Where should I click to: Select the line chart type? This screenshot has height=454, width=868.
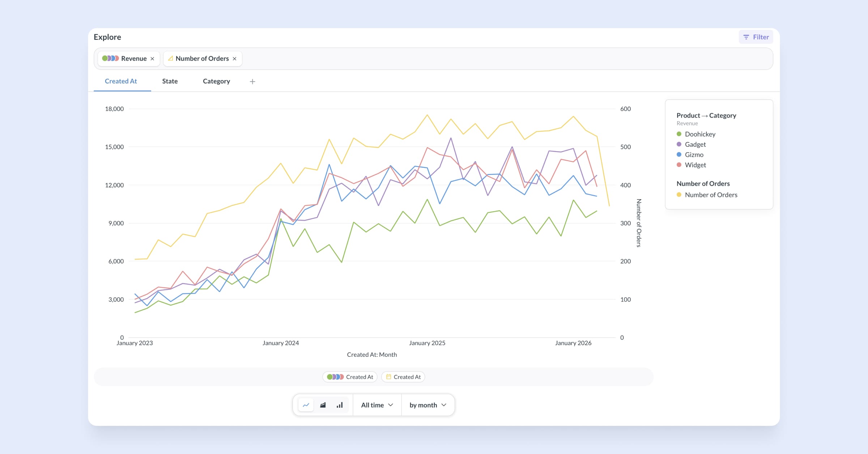tap(306, 405)
